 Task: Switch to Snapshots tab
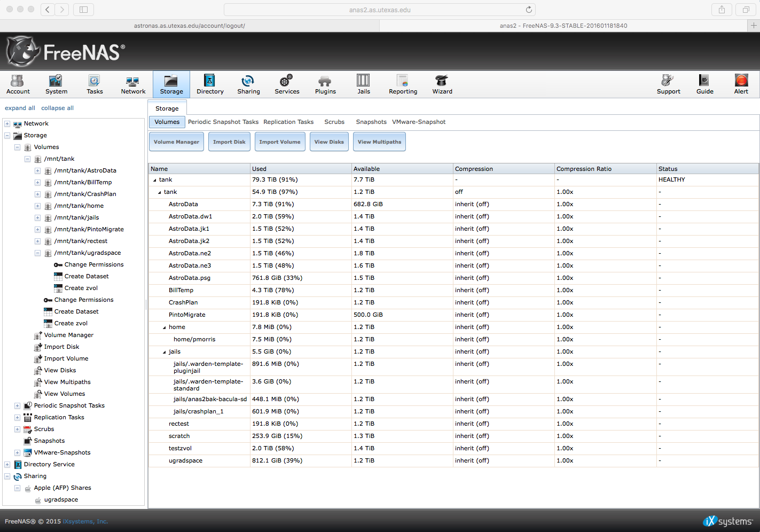tap(371, 122)
